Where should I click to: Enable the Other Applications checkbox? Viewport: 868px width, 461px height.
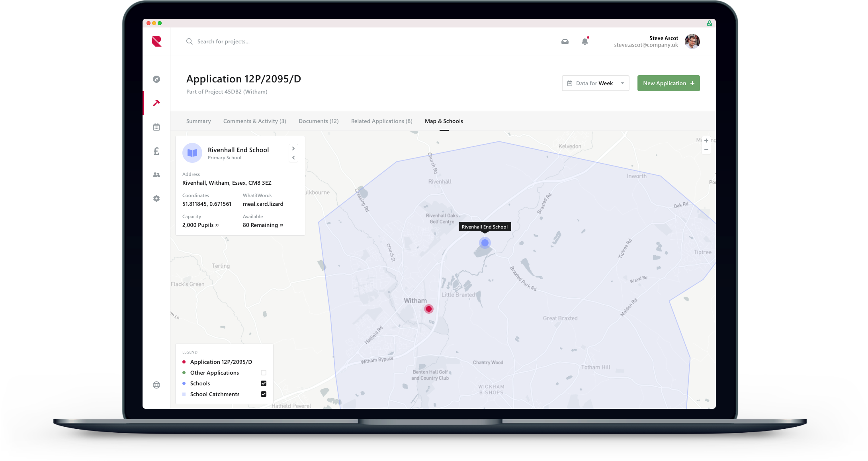(263, 373)
